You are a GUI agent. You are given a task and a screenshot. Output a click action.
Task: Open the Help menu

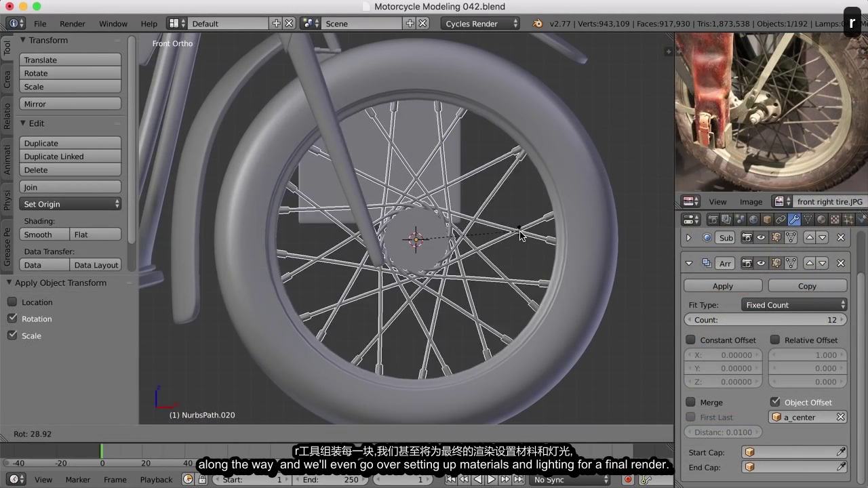point(149,23)
